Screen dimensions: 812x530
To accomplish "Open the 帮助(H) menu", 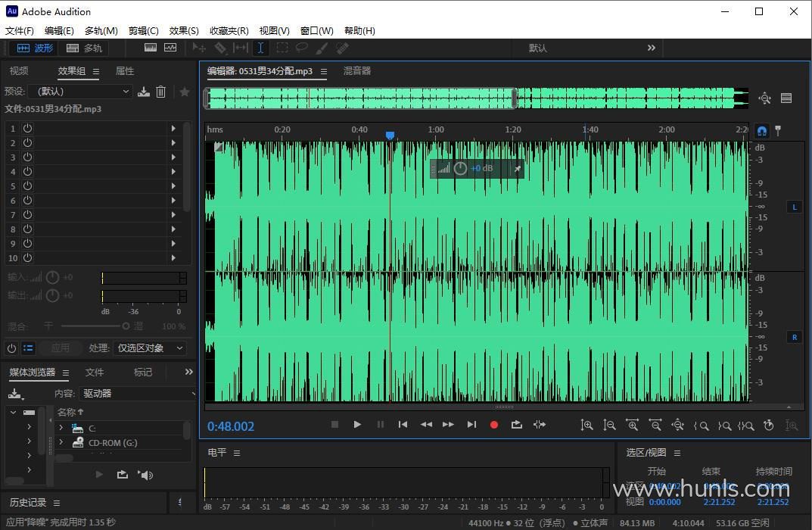I will [x=359, y=30].
